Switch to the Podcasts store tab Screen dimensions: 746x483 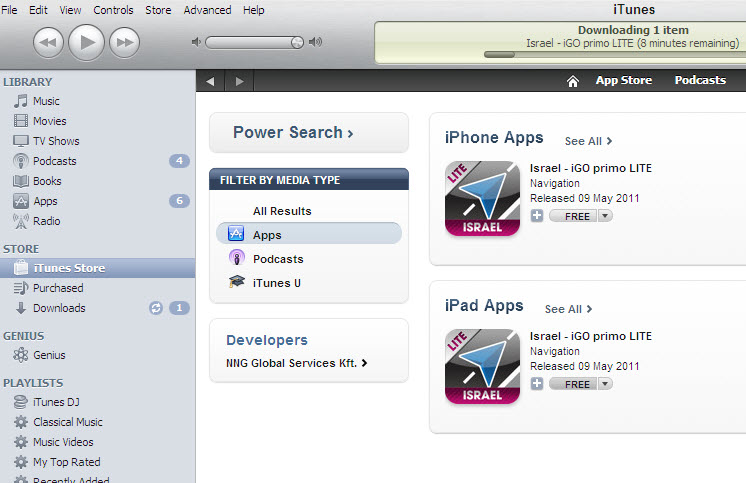(700, 80)
